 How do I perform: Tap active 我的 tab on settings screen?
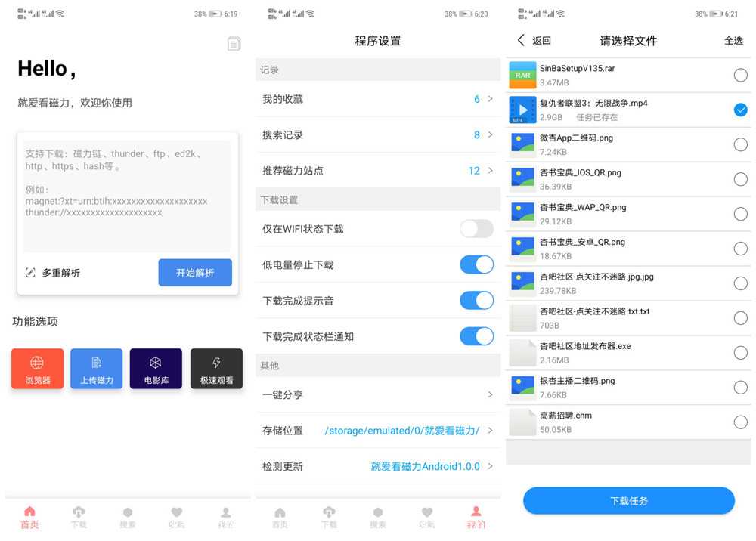point(476,518)
